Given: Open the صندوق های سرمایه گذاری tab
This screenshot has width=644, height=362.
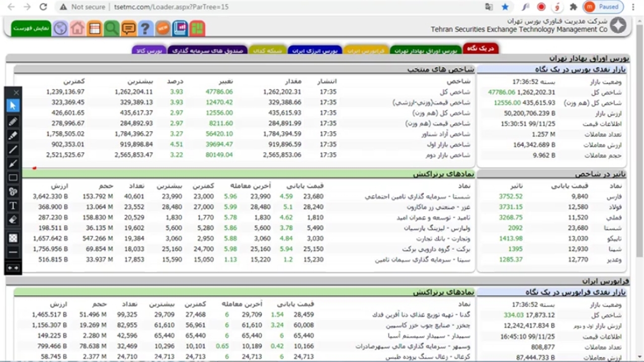Looking at the screenshot, I should pos(206,51).
